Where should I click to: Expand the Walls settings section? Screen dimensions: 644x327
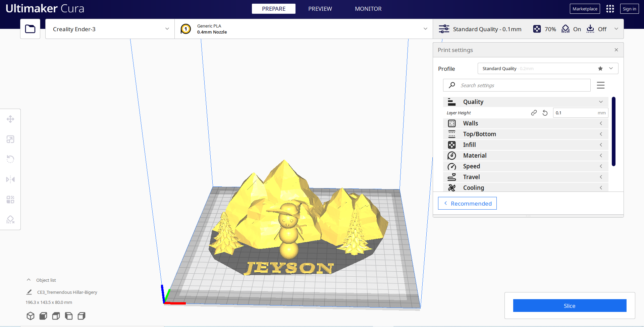click(x=526, y=123)
